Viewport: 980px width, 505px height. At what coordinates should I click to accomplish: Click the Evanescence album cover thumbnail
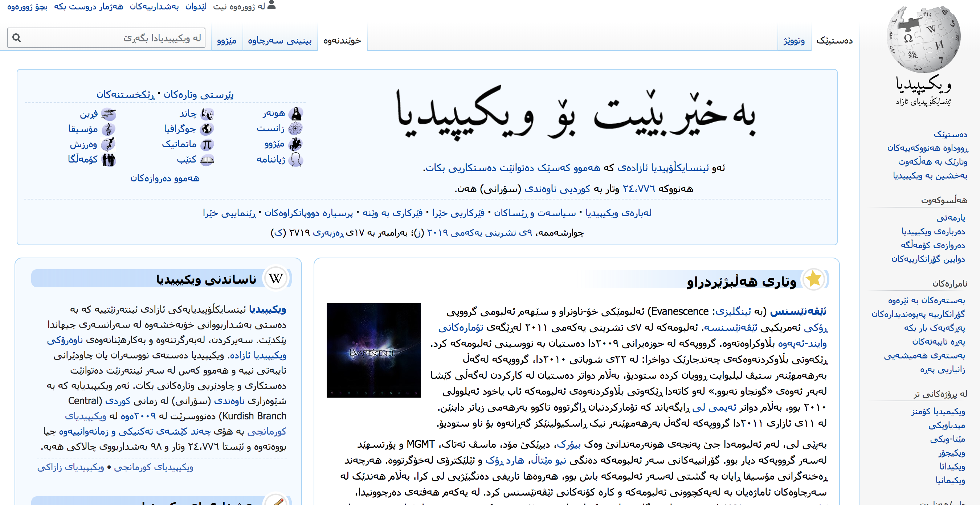coord(373,350)
